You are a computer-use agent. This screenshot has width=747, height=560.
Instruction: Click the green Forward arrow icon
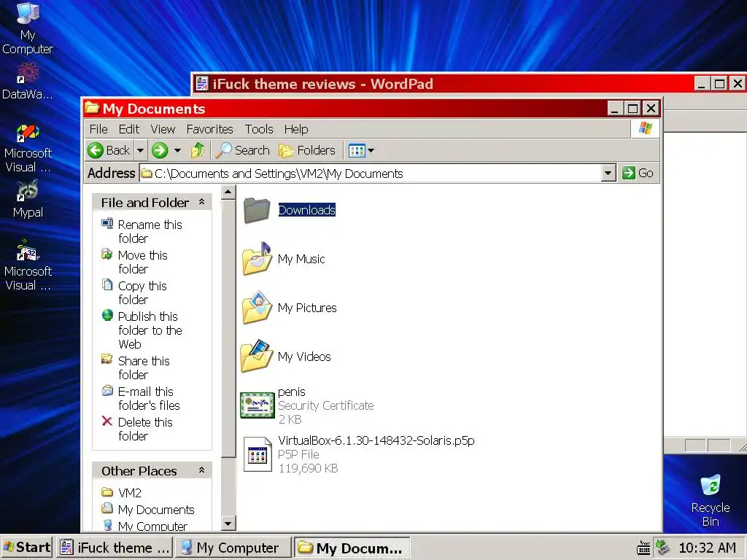click(x=160, y=150)
